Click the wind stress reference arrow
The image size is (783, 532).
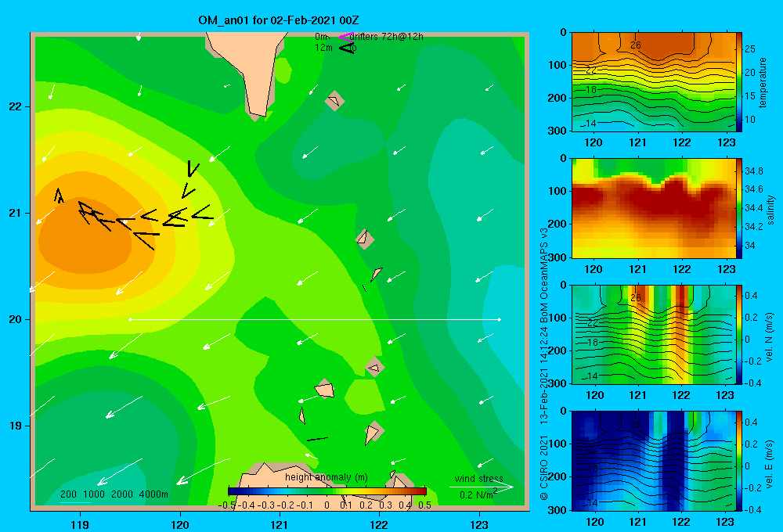point(481,487)
